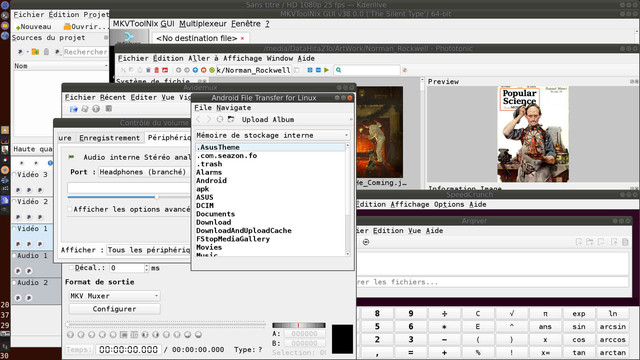The width and height of the screenshot is (640, 360).
Task: Click the Nouveau icon in Kdenlive toolbar
Action: (x=18, y=27)
